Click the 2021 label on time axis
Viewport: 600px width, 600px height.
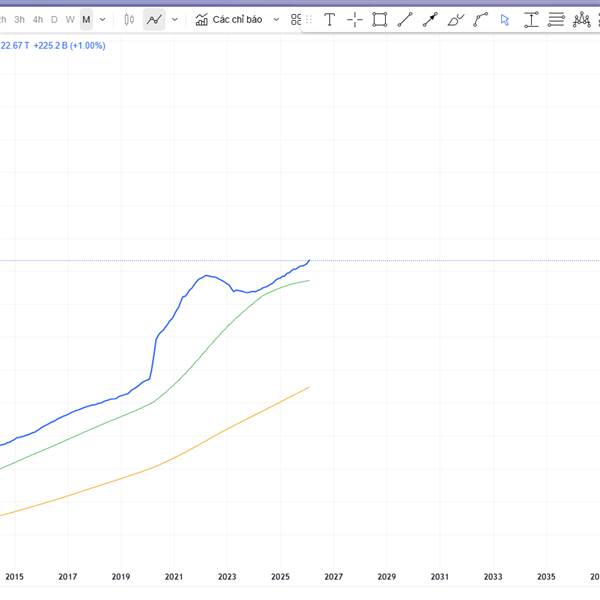coord(174,577)
